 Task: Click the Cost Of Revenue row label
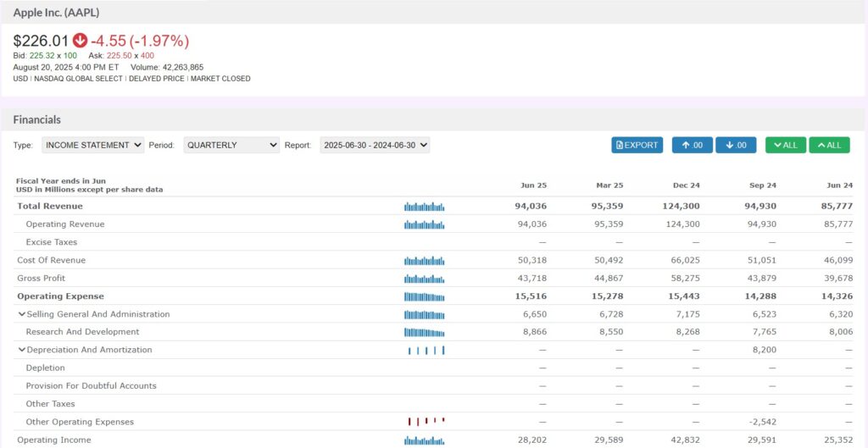click(52, 260)
